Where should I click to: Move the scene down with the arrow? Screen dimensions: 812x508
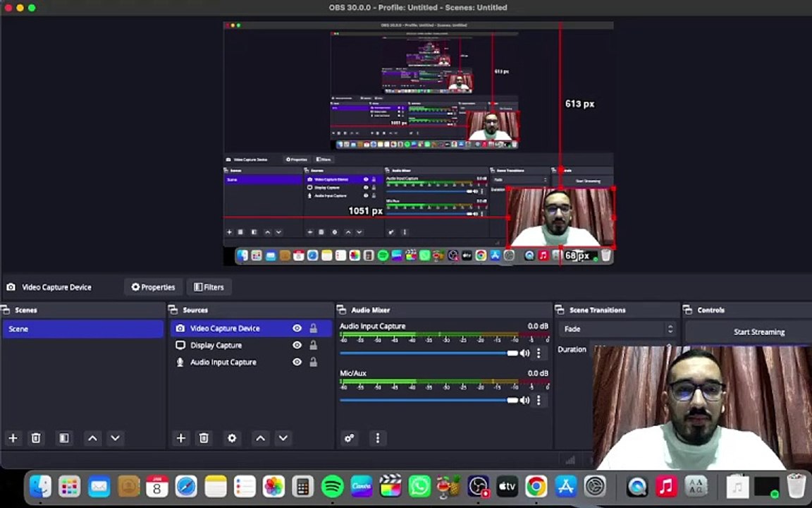tap(116, 438)
